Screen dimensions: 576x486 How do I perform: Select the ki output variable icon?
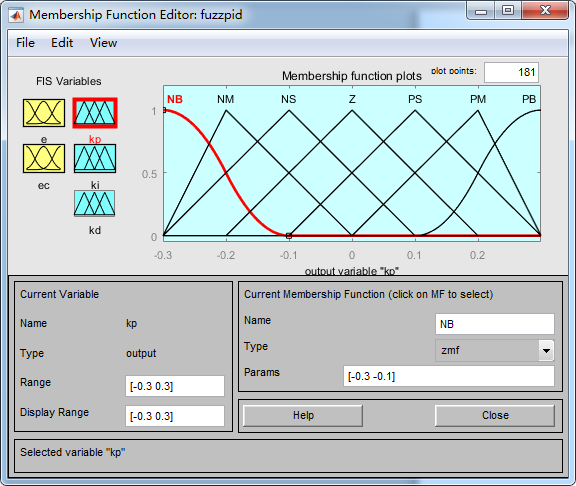pos(95,158)
